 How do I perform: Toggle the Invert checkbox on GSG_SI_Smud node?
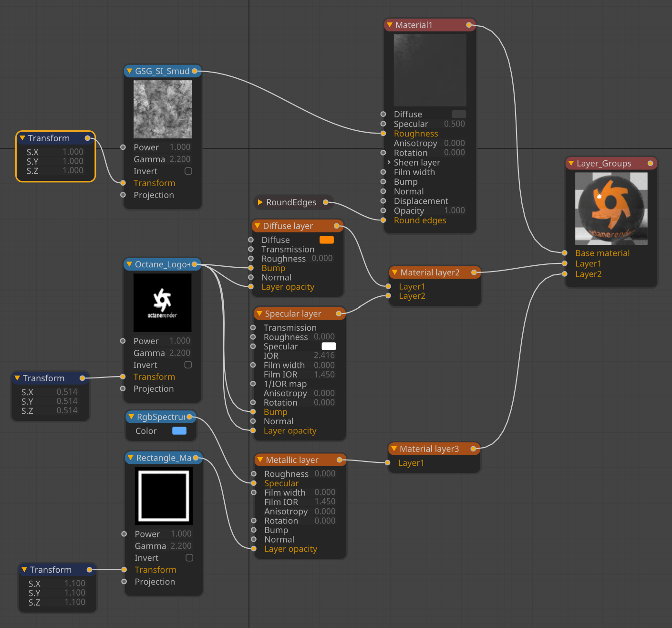pos(188,171)
